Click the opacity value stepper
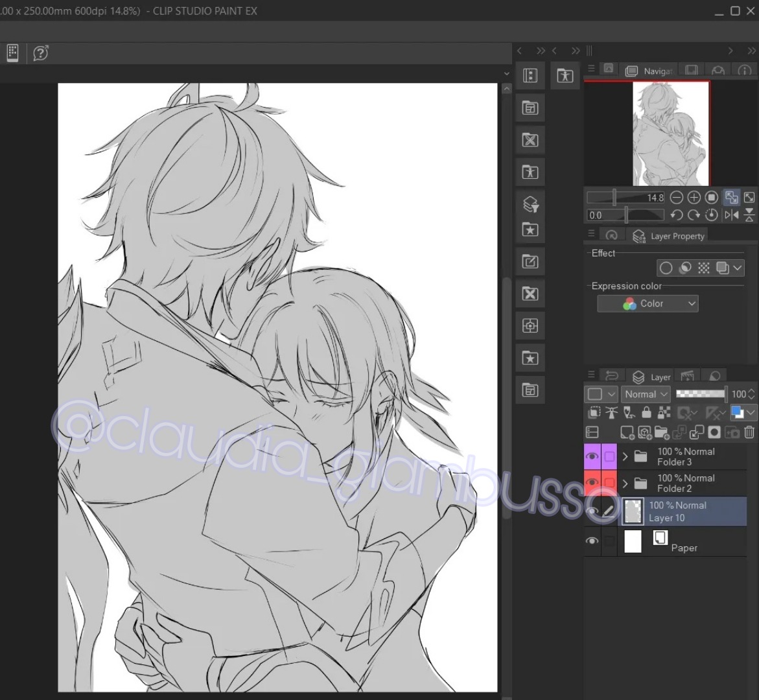Viewport: 759px width, 700px height. (751, 394)
